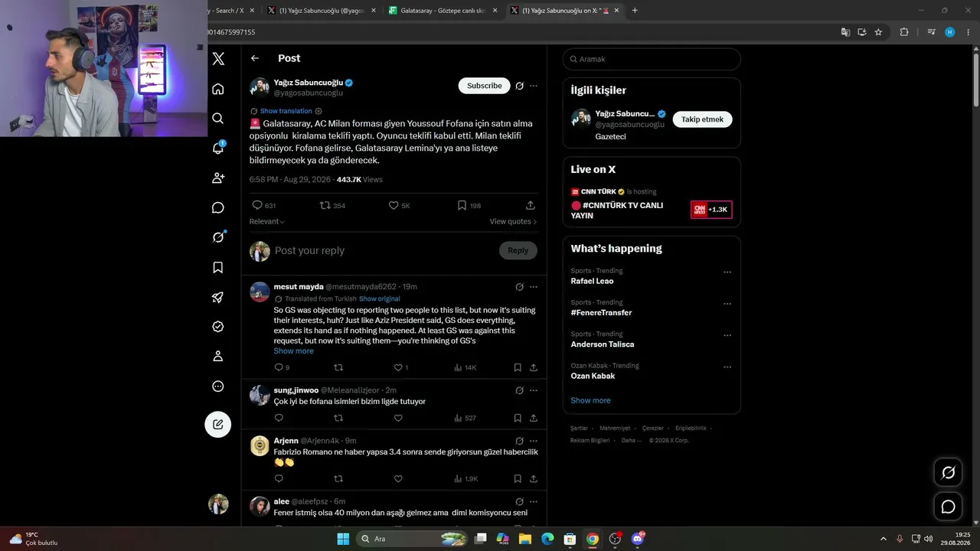Open more options on sung,jinwoo's reply
Screen dimensions: 980x551
pos(534,390)
